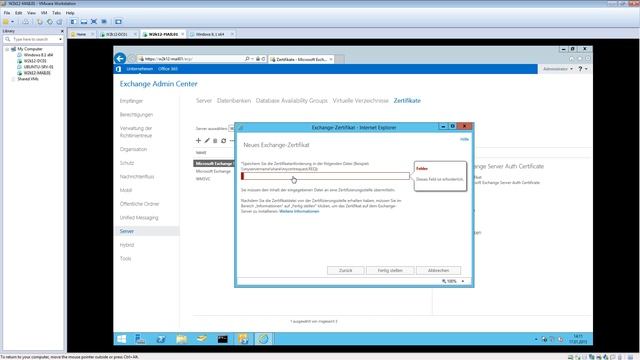Open VMware Tabs menu
640x360 pixels.
tap(56, 13)
